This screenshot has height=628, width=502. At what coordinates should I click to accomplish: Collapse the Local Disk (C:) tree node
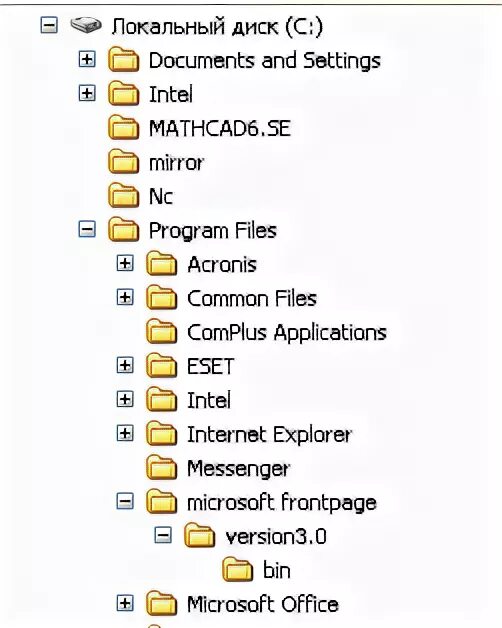pos(49,26)
